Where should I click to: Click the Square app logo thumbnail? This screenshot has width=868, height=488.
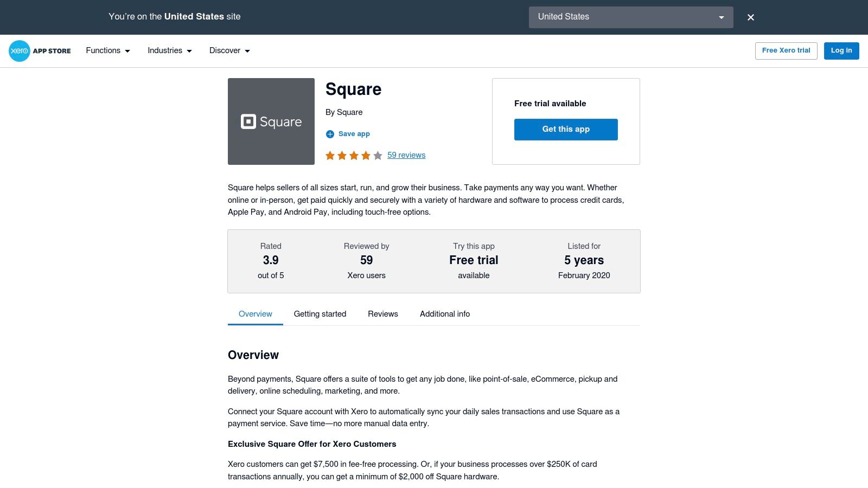coord(271,121)
